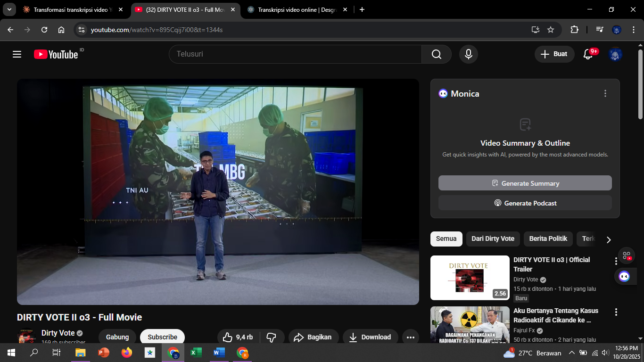View site information icon in address bar
The width and height of the screenshot is (644, 362).
(82, 30)
